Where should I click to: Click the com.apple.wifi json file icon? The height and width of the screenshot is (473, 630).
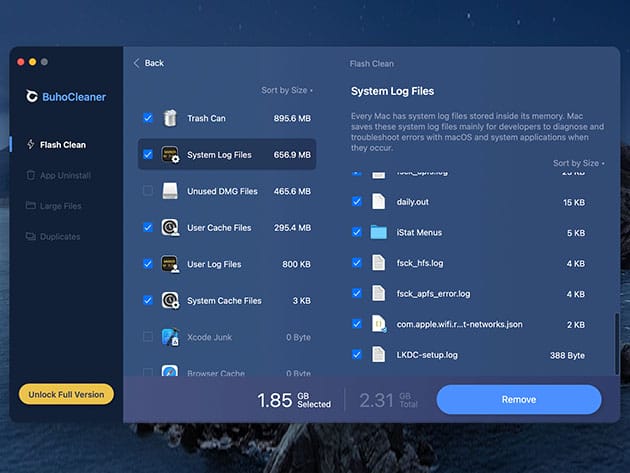(x=378, y=324)
